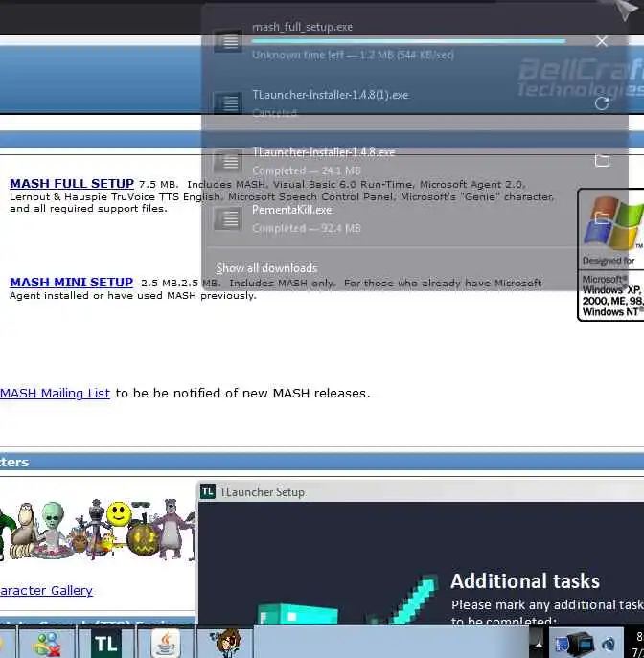Click the TLauncher-Installer-1.4.8.exe file icon
Screen dimensions: 644x658
(228, 160)
